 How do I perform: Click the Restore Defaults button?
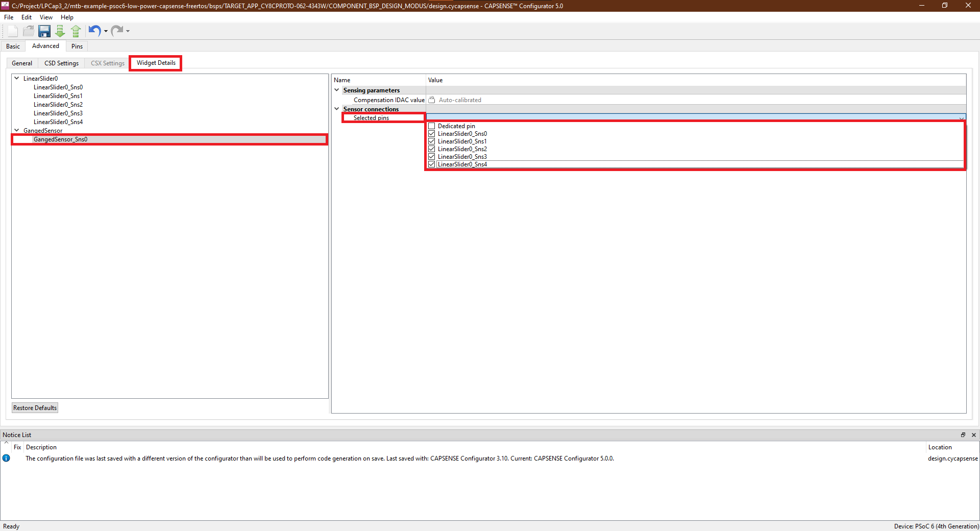tap(35, 407)
